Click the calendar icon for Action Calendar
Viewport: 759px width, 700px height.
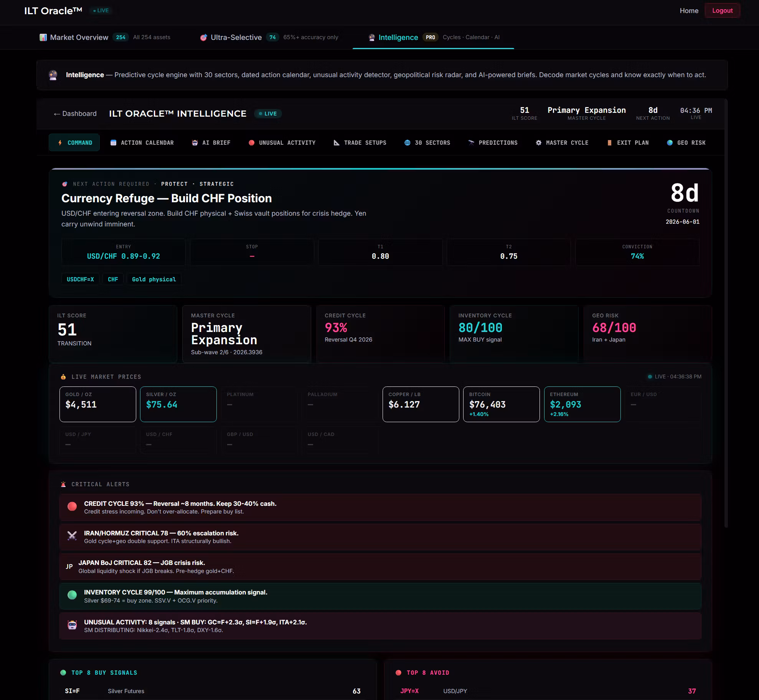[x=113, y=143]
